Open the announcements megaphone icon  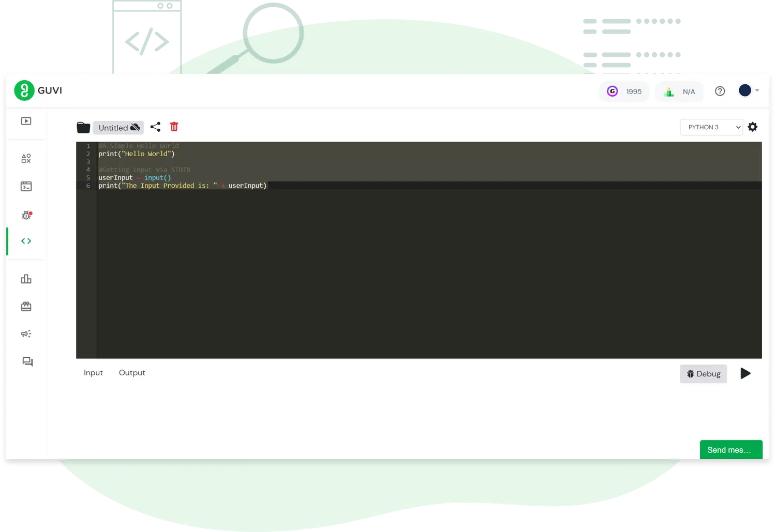coord(26,334)
